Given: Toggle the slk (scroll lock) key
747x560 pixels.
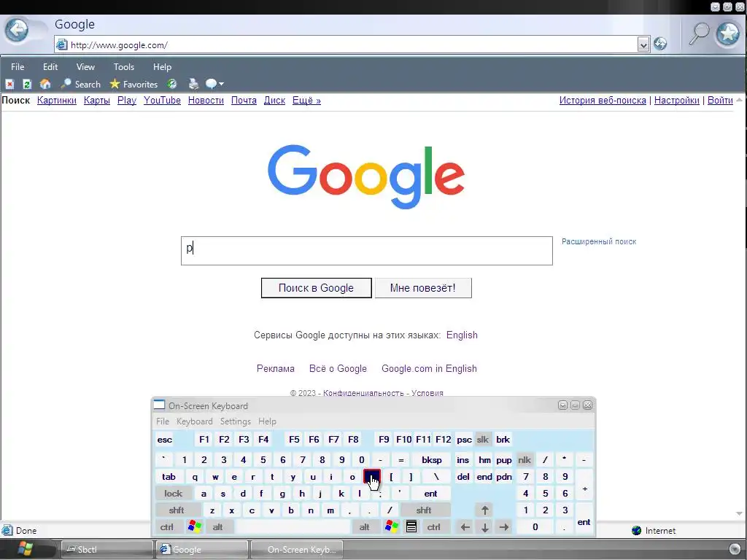Looking at the screenshot, I should click(x=483, y=440).
